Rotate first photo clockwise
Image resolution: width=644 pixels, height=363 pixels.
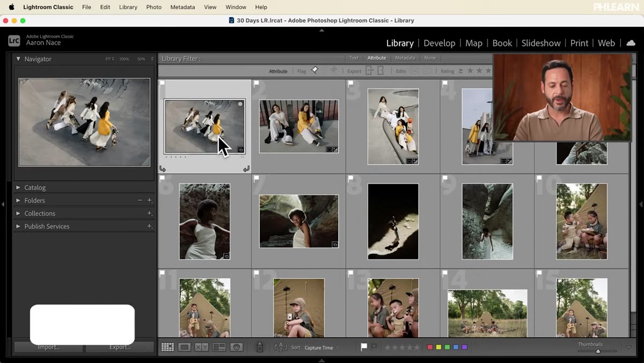point(246,169)
